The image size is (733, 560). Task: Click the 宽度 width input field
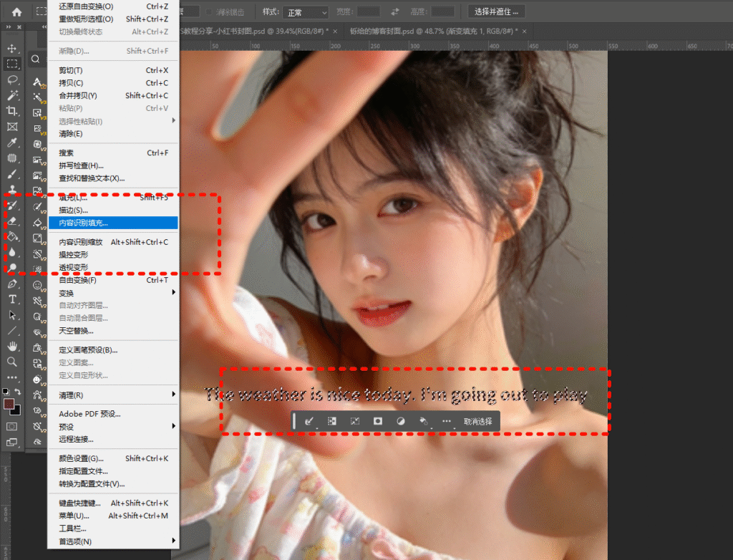(369, 12)
